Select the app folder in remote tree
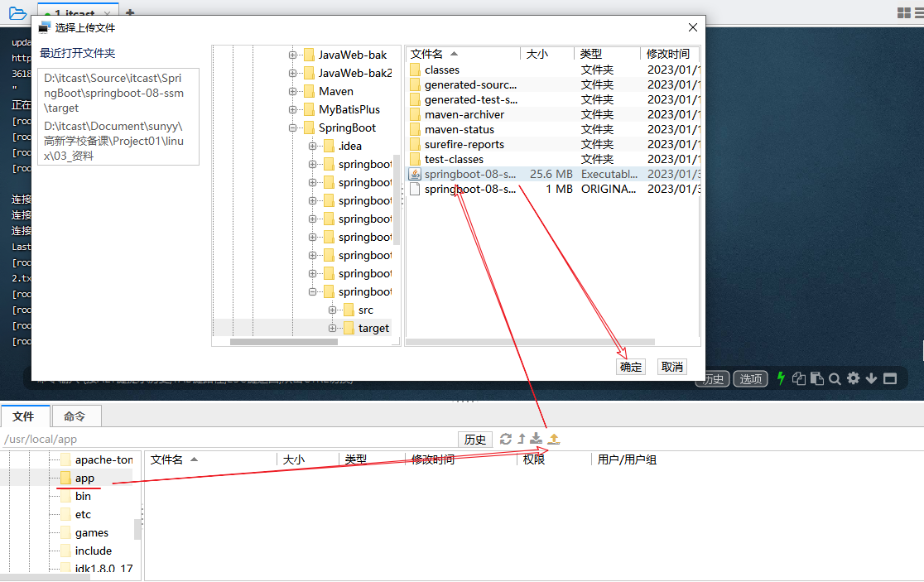This screenshot has width=924, height=582. [84, 478]
